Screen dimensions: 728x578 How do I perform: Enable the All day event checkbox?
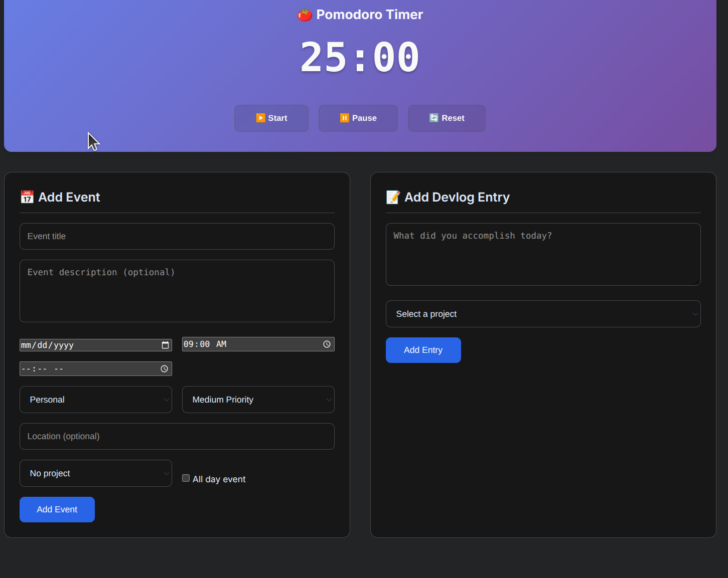coord(186,478)
